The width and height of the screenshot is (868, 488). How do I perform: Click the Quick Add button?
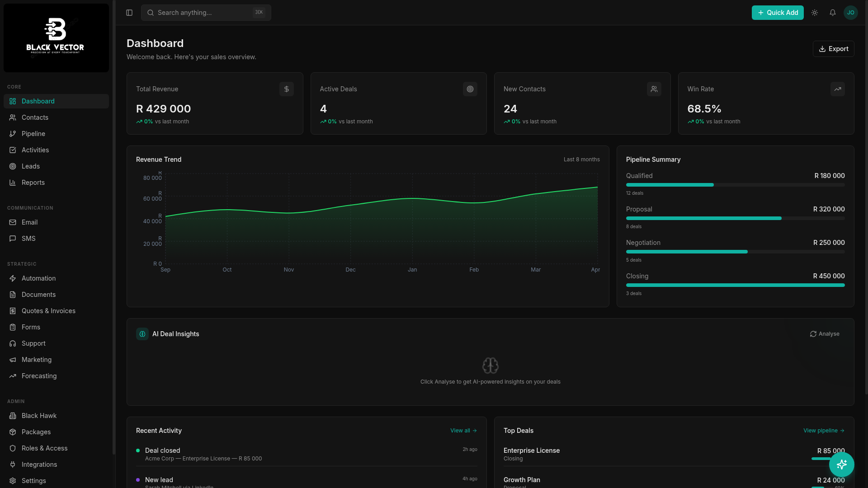coord(778,13)
